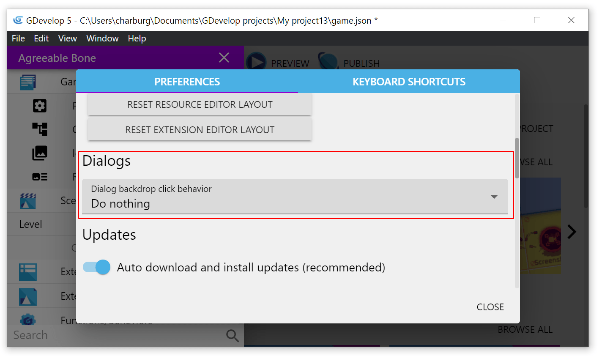Click the gear-shaped Properties icon
The height and width of the screenshot is (364, 602).
(40, 106)
